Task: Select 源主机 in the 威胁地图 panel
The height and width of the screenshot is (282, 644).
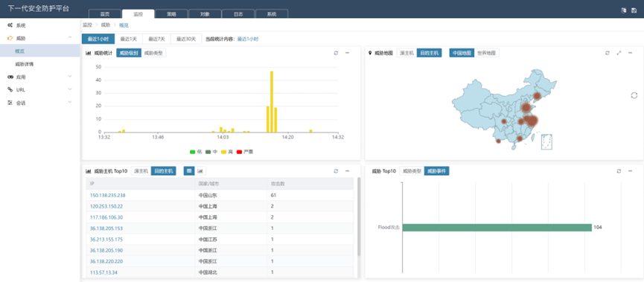Action: point(407,53)
